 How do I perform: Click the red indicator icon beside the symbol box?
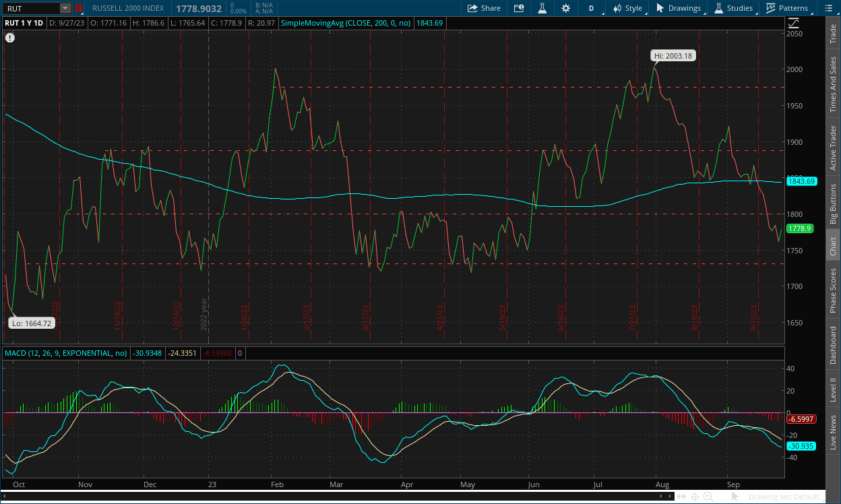(x=78, y=8)
